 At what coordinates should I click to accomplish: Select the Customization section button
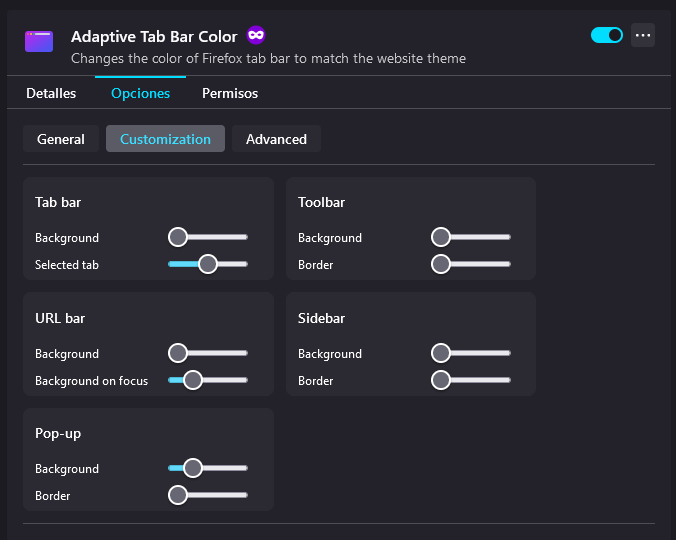165,139
